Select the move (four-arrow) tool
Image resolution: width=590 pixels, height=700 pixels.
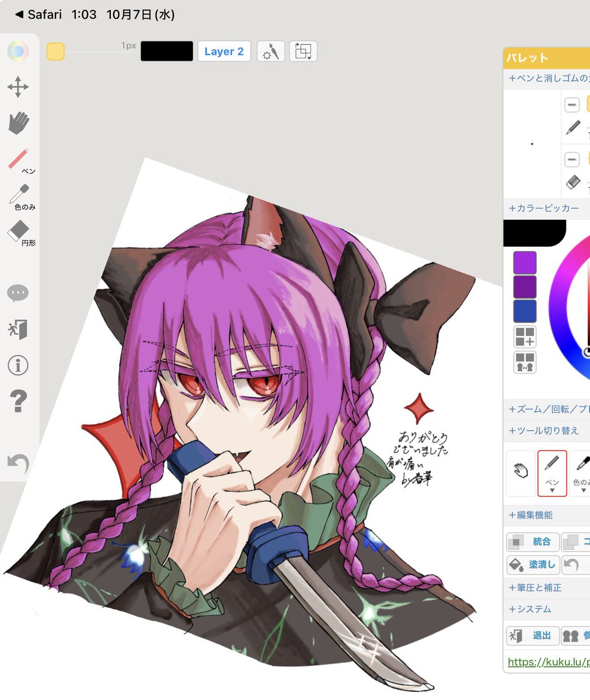[18, 87]
